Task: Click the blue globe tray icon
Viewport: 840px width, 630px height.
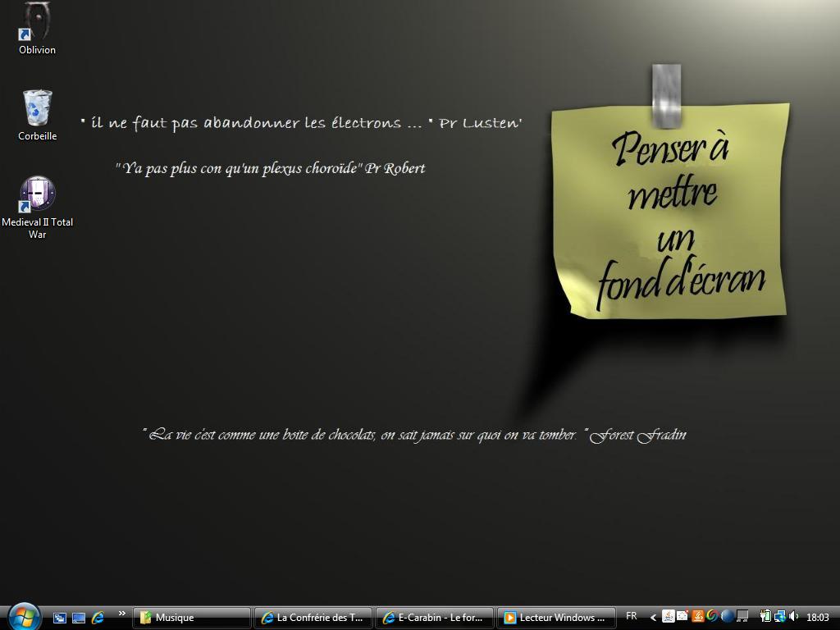Action: click(727, 616)
